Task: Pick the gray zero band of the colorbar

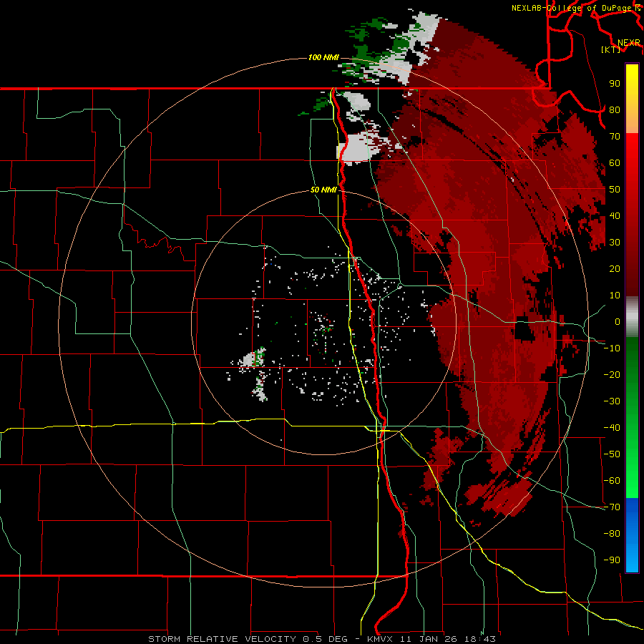Action: click(632, 317)
